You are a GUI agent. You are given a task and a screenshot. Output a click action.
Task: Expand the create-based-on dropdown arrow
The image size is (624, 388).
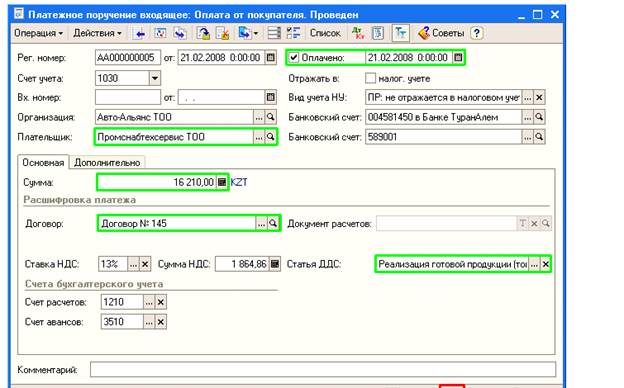255,33
